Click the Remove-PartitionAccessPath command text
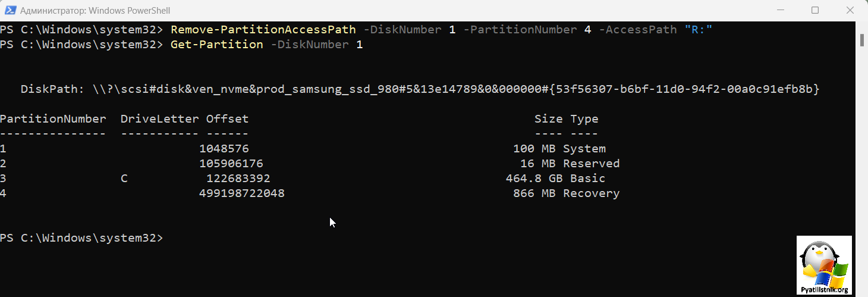Viewport: 868px width, 297px height. tap(263, 30)
